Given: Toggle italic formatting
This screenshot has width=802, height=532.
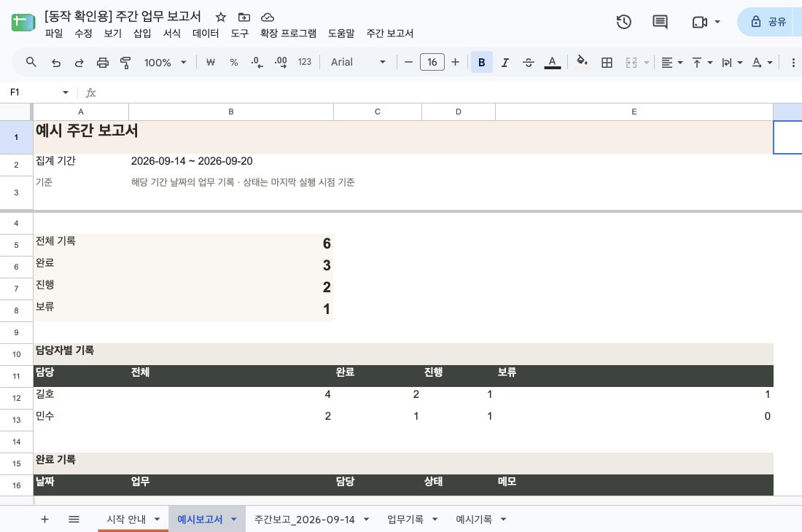Looking at the screenshot, I should pyautogui.click(x=505, y=63).
